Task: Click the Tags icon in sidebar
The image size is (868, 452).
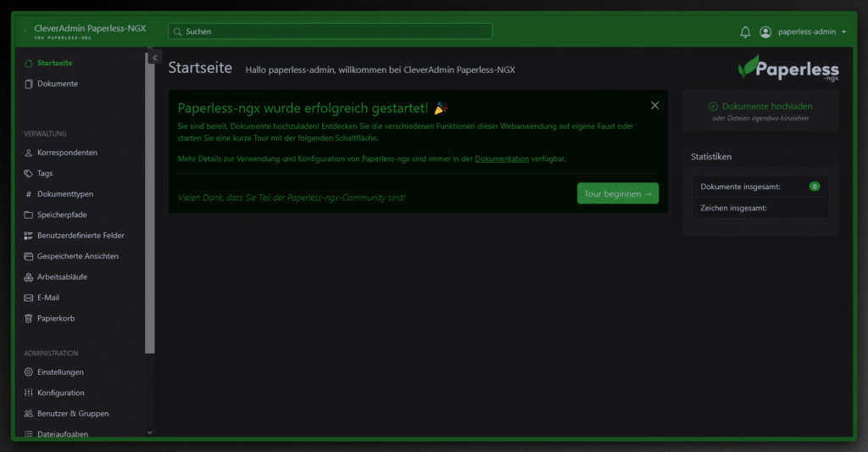Action: point(29,173)
